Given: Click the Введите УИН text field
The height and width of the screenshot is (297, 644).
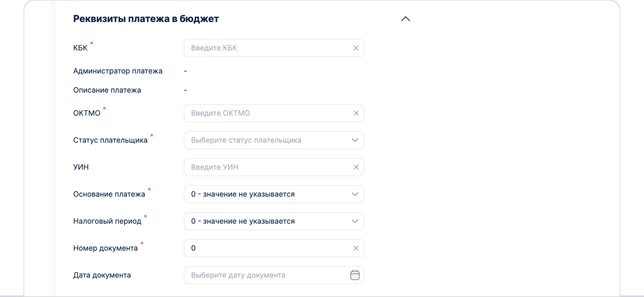Looking at the screenshot, I should pos(268,167).
